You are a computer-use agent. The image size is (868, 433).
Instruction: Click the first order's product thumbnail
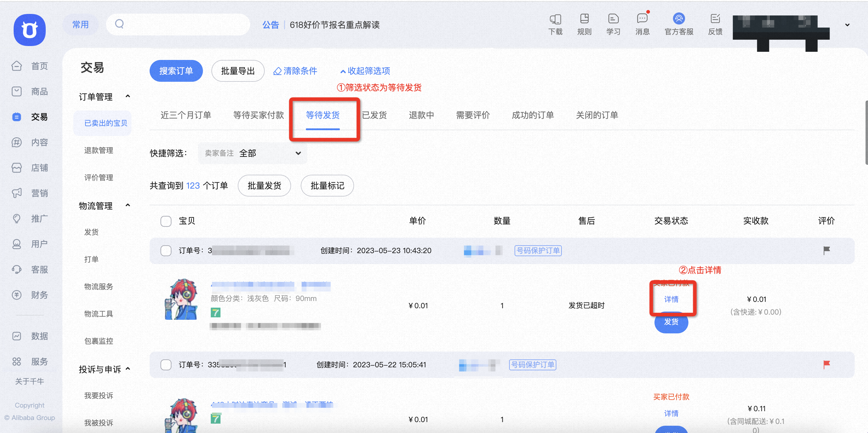coord(181,299)
